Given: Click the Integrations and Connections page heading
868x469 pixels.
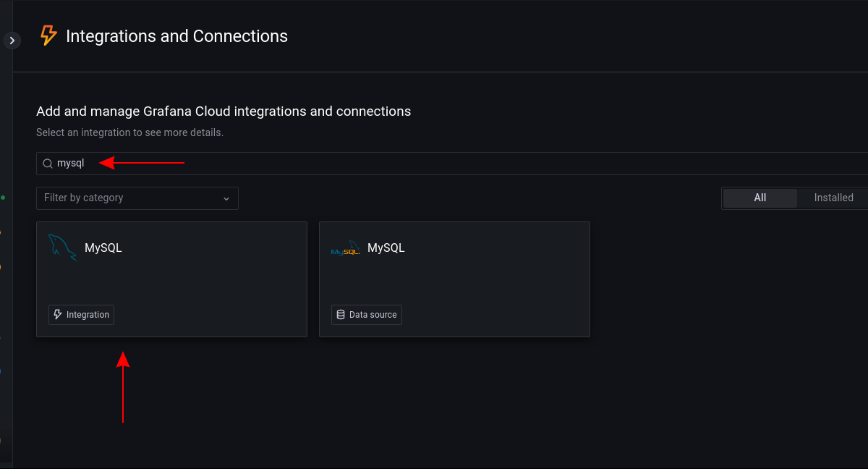Looking at the screenshot, I should click(x=176, y=36).
